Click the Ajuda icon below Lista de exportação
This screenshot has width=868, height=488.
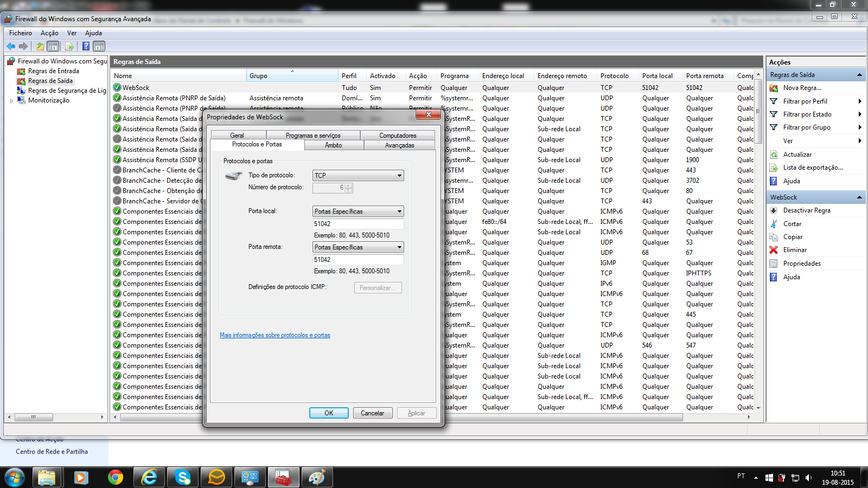(774, 181)
